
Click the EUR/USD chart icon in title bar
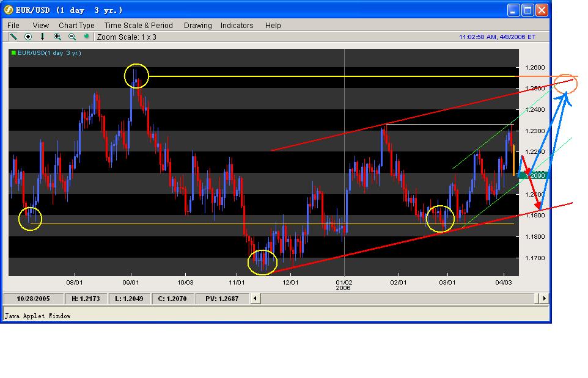(x=7, y=9)
